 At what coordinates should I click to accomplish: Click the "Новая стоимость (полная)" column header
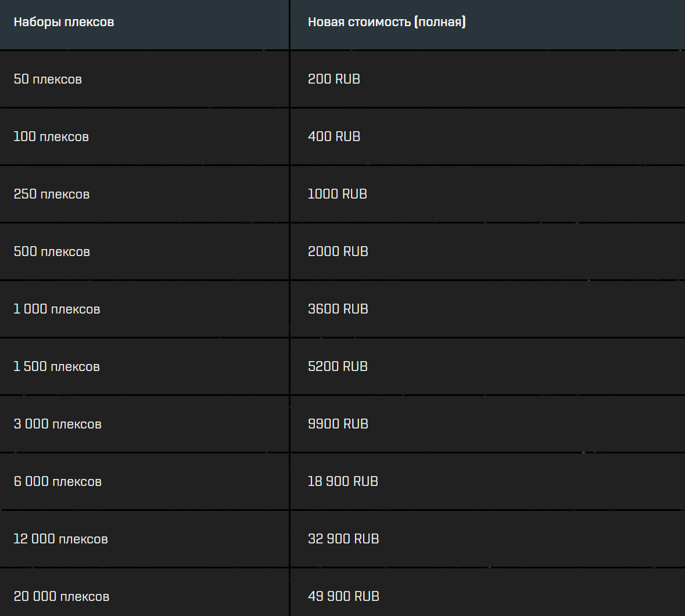(x=386, y=23)
